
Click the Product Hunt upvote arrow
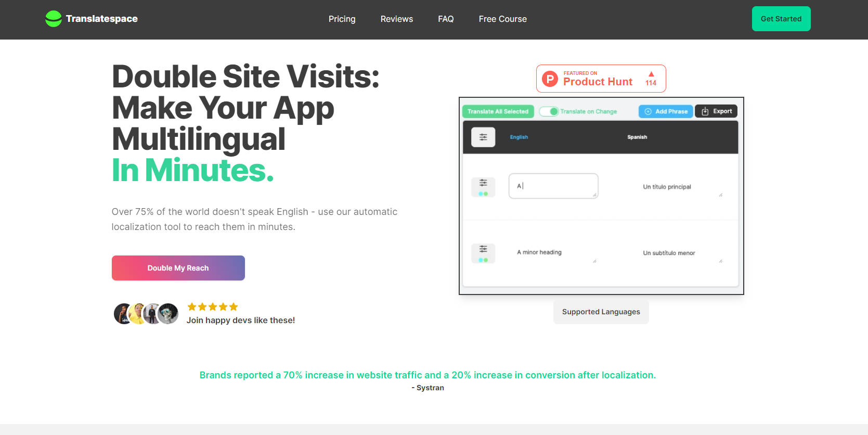651,74
